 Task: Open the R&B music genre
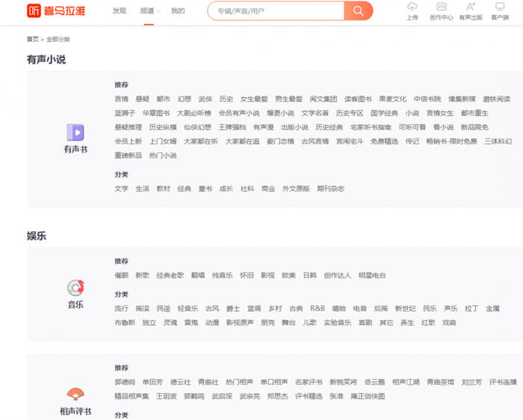(x=318, y=309)
